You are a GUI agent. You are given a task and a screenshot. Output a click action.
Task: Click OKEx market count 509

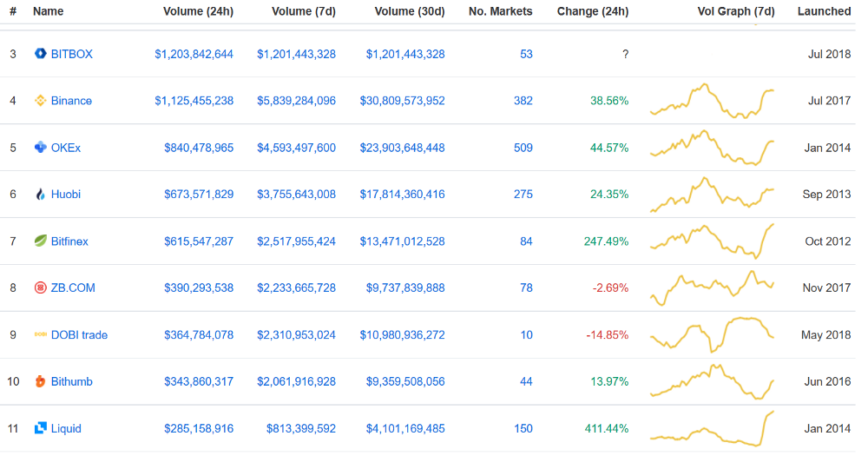tap(523, 148)
